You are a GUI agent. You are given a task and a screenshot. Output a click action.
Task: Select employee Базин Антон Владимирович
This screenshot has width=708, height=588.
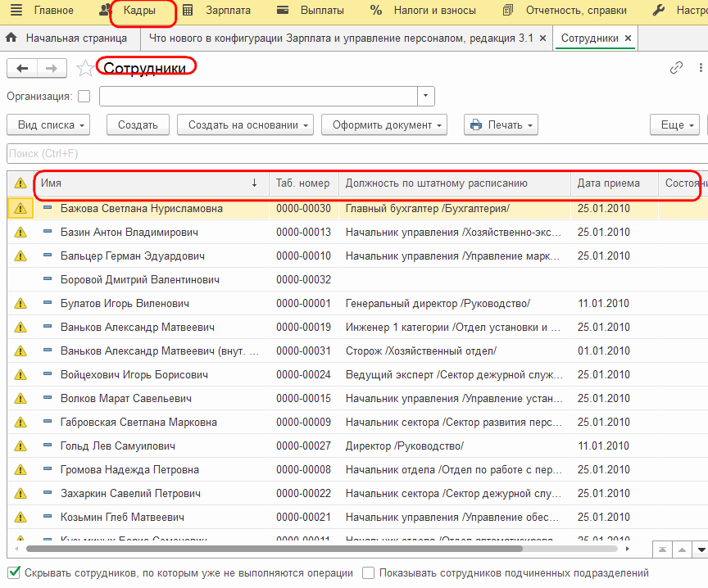point(129,233)
